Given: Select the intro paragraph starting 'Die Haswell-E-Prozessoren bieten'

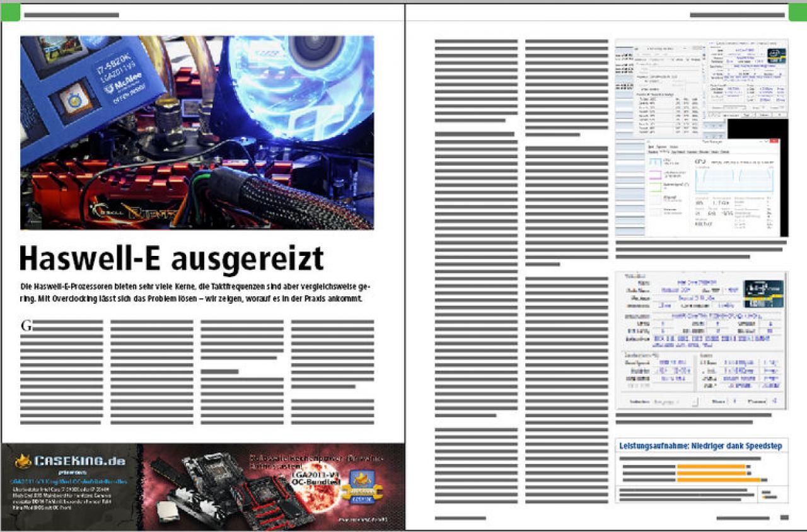Looking at the screenshot, I should point(195,292).
